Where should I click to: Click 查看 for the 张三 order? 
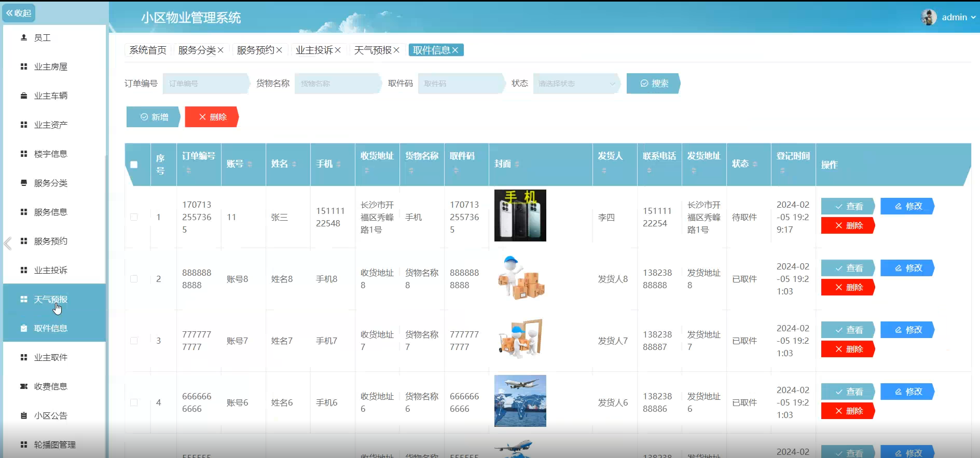pyautogui.click(x=848, y=206)
